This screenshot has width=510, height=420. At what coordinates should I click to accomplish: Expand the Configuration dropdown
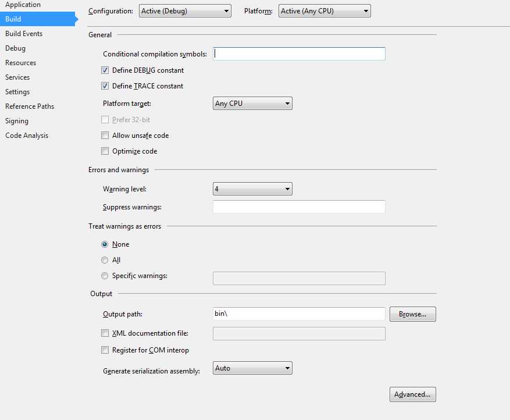pos(185,10)
